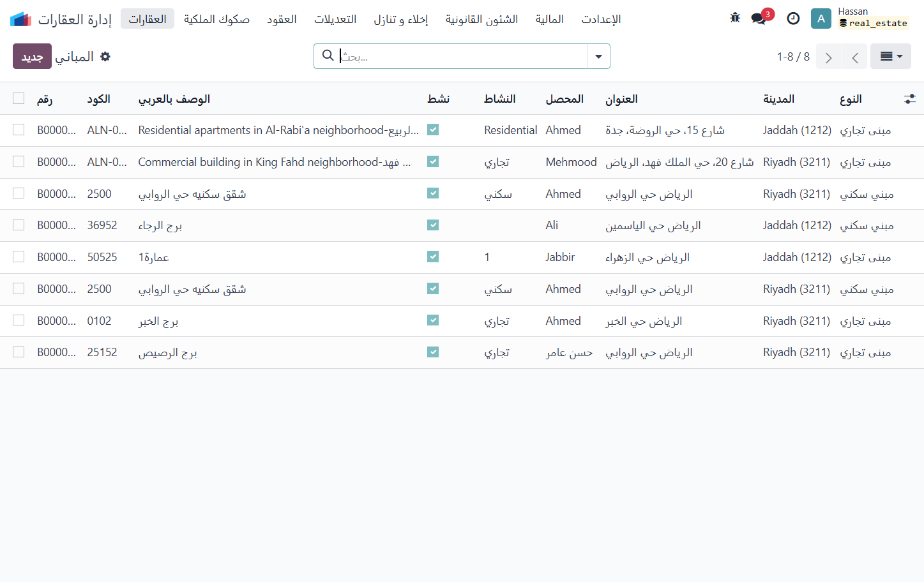Open the list view switcher dropdown
This screenshot has height=582, width=924.
[x=891, y=57]
